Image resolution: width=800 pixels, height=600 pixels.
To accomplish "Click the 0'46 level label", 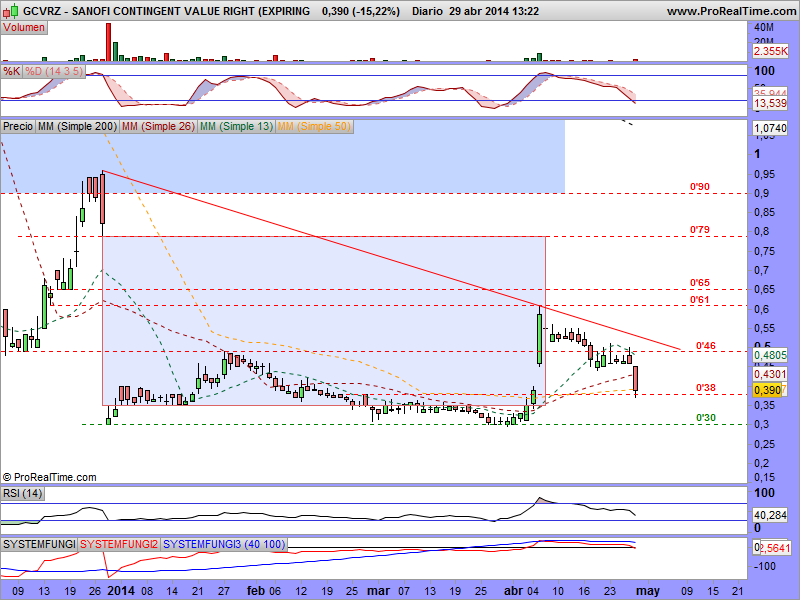I will click(706, 346).
